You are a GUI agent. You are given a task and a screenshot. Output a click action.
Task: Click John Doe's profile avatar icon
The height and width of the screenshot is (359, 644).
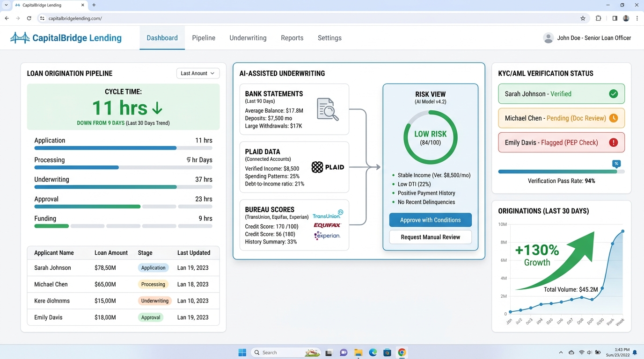(x=548, y=38)
